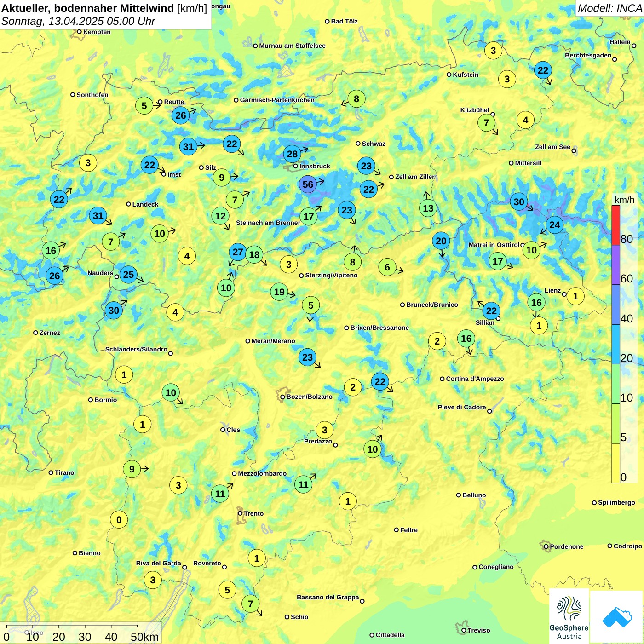
Task: Click the Tirano town label
Action: tap(64, 472)
